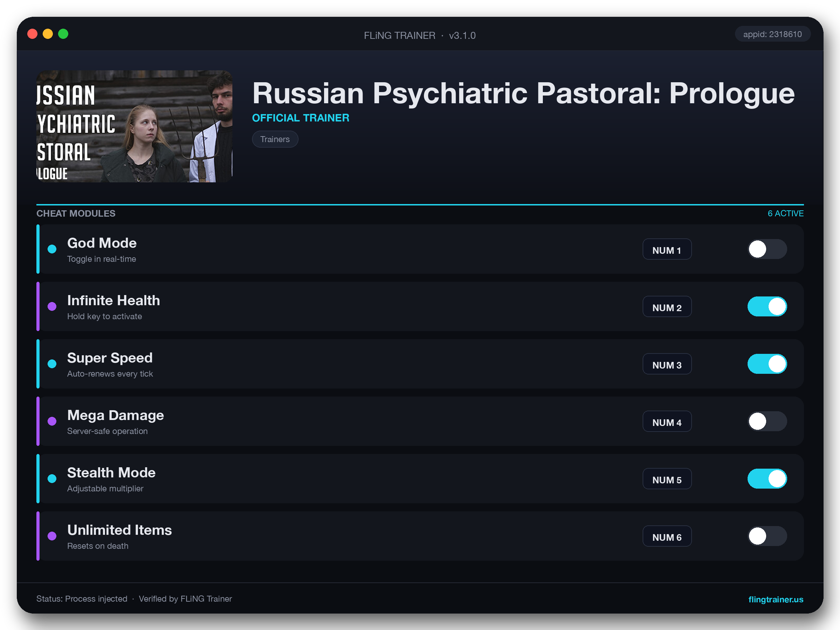
Task: Click the OFFICIAL TRAINER label
Action: [x=300, y=118]
